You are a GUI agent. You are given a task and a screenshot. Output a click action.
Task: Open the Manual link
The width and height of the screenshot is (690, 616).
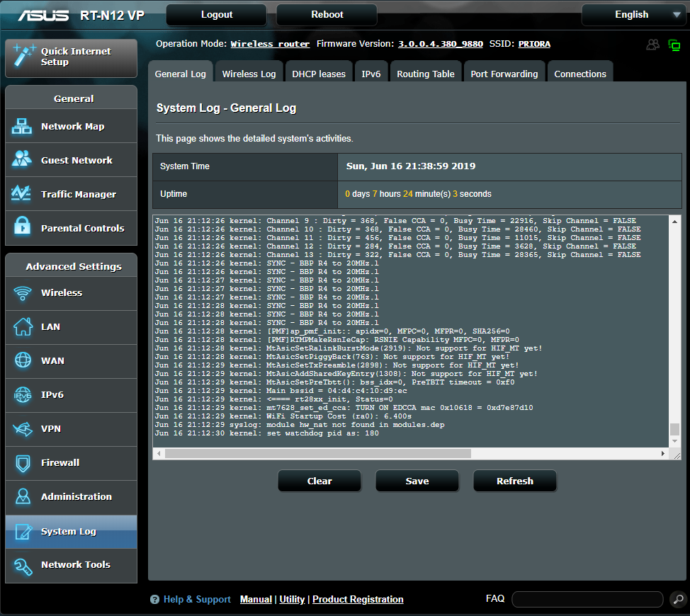[256, 599]
